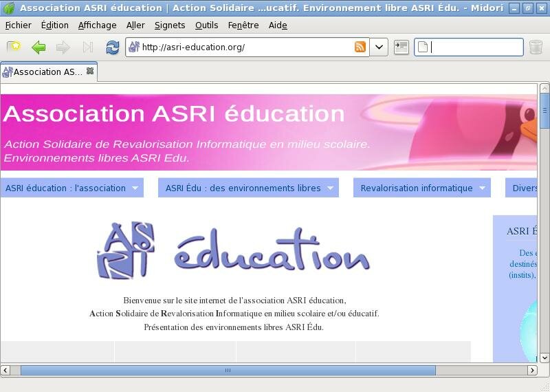The width and height of the screenshot is (550, 392).
Task: Click the sidebar 'destinés' link text
Action: (x=523, y=263)
